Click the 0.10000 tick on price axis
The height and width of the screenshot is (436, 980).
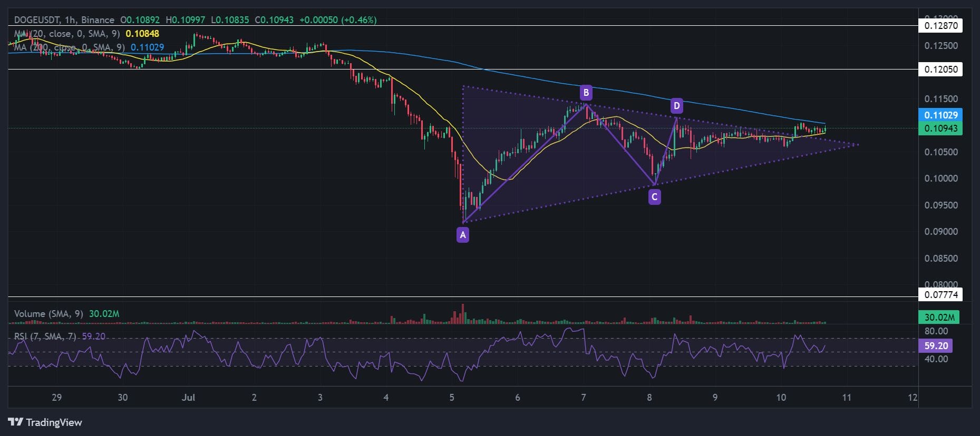click(x=941, y=179)
